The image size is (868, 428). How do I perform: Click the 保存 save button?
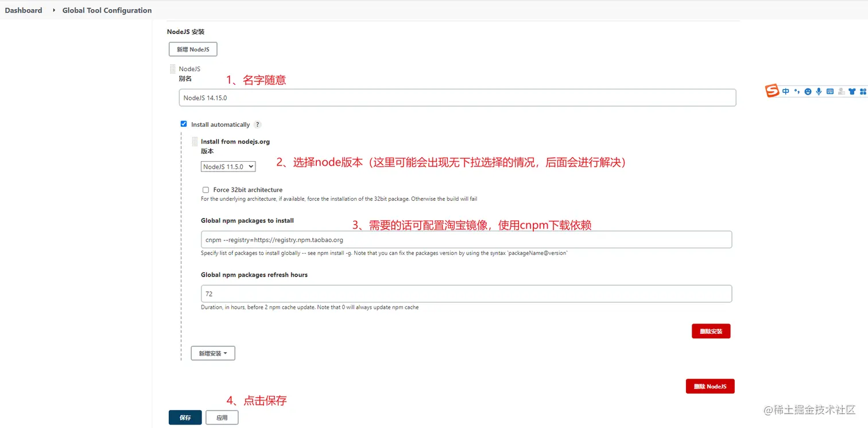(x=185, y=418)
